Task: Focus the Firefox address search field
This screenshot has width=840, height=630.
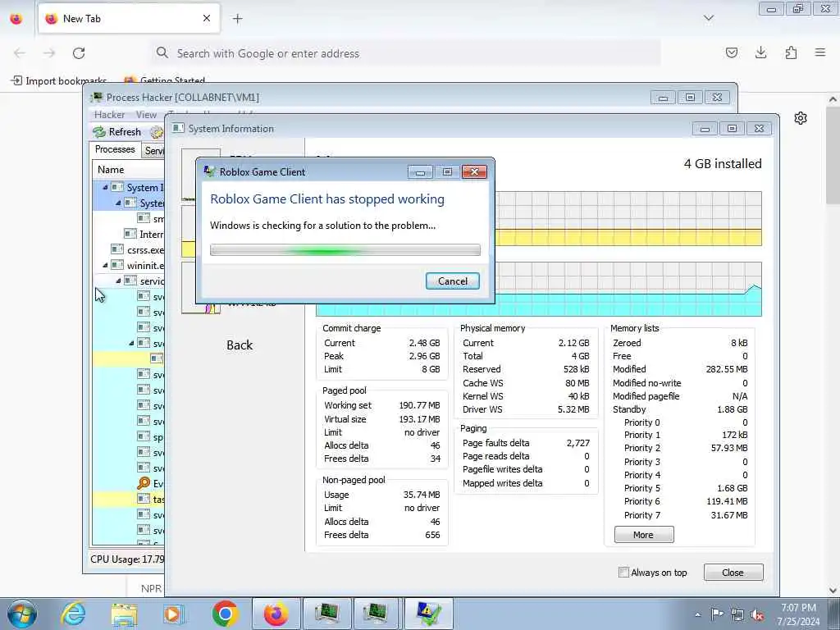Action: (406, 53)
